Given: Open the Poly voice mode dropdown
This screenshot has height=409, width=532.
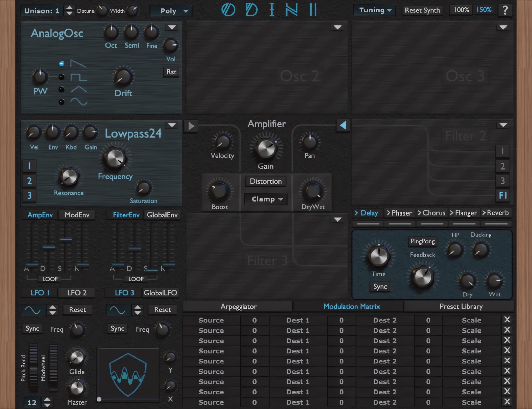Looking at the screenshot, I should (x=171, y=11).
